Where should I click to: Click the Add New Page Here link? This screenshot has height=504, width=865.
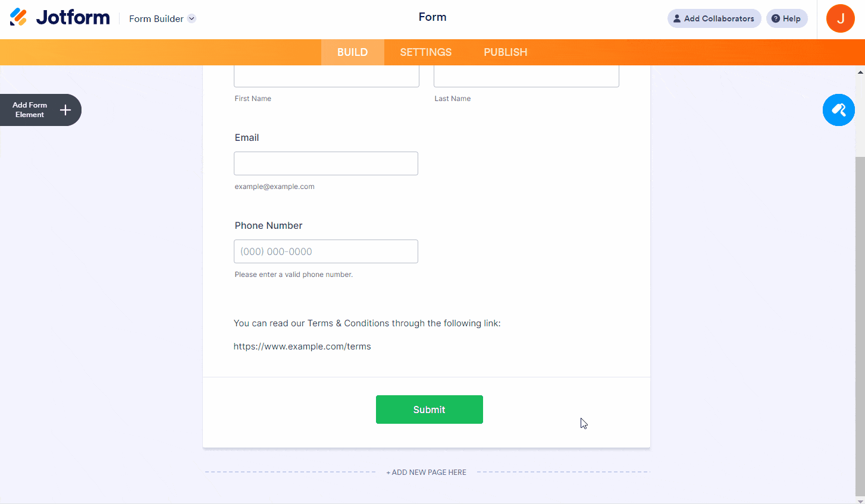point(427,472)
